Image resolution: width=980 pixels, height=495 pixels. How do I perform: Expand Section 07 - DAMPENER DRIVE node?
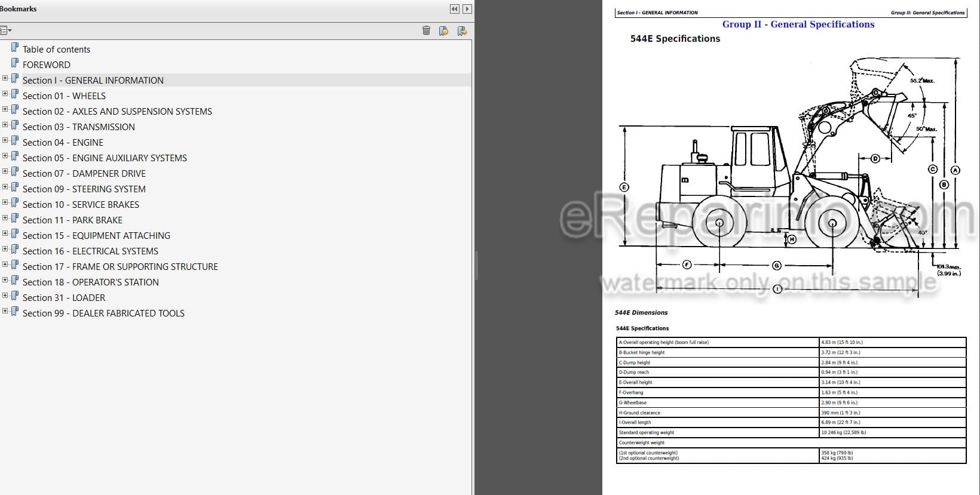[5, 171]
